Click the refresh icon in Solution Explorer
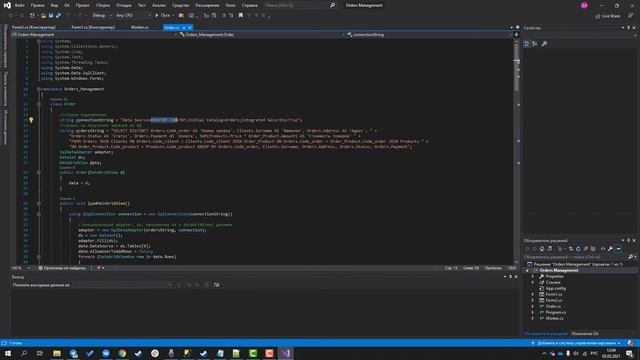640x360 pixels. click(578, 249)
